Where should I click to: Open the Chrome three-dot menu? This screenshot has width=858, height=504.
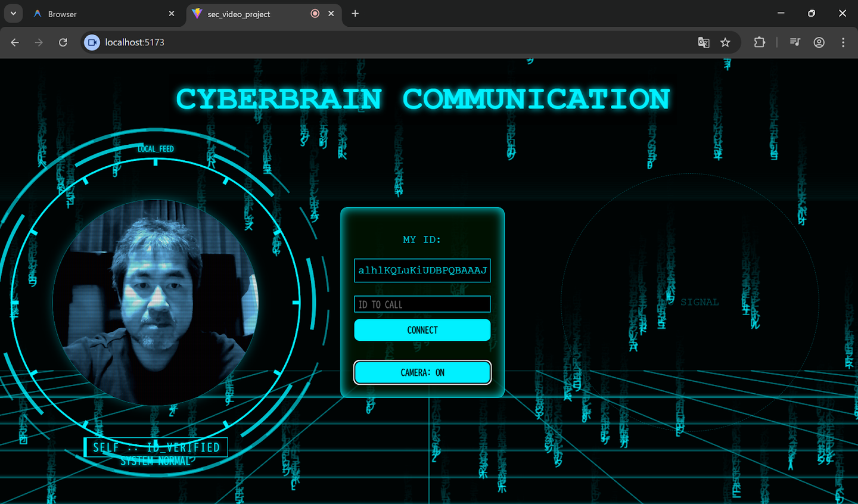pos(843,42)
